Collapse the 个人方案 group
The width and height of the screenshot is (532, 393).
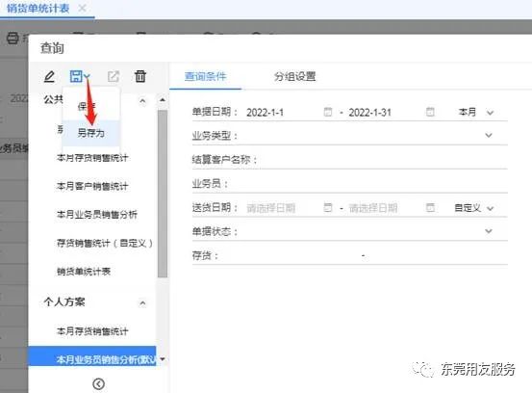[142, 302]
